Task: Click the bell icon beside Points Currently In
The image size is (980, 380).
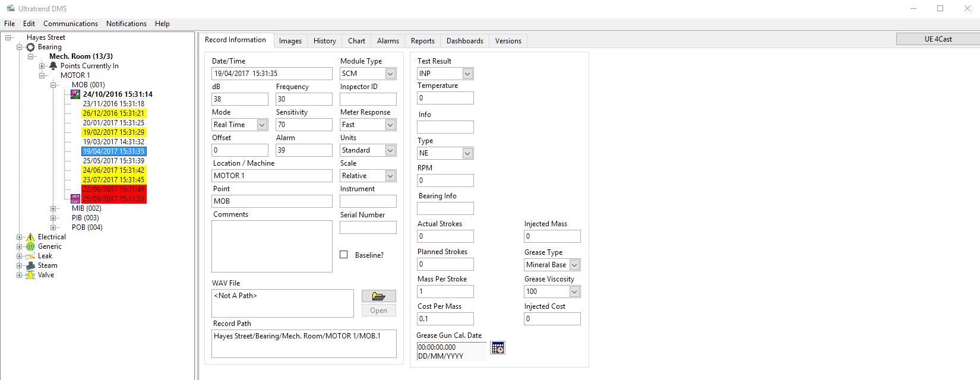Action: tap(53, 66)
